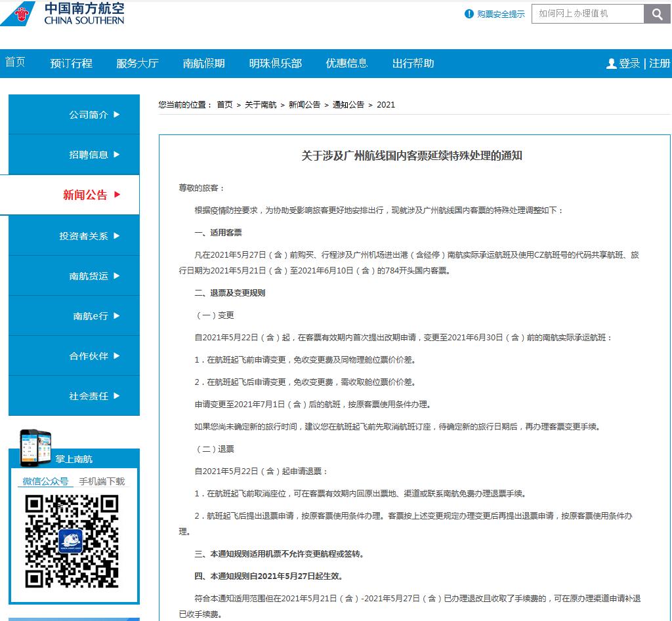Viewport: 672px width, 621px height.
Task: Open 预订行程 in top navigation
Action: (71, 64)
